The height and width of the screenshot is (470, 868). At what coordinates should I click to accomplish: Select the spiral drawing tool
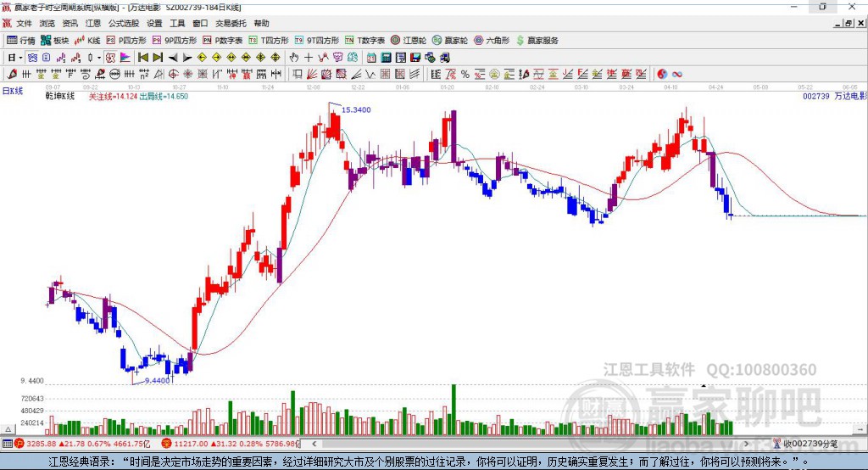pyautogui.click(x=86, y=75)
